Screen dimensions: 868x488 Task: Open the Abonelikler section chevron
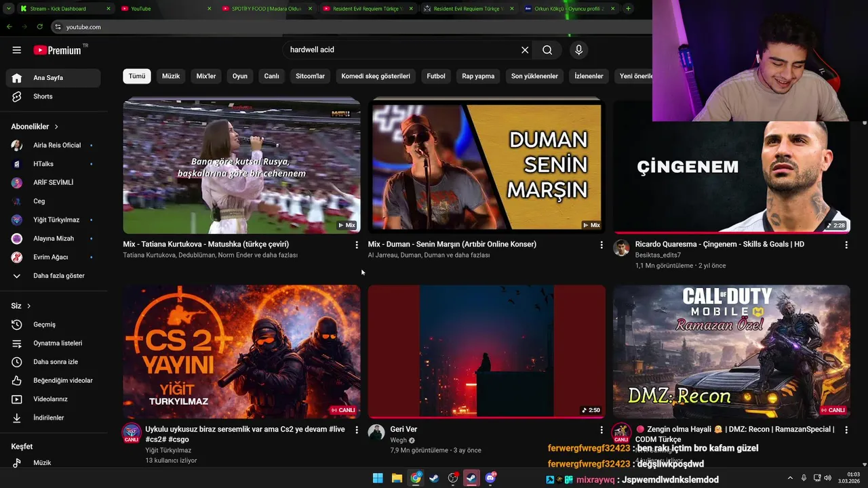56,127
